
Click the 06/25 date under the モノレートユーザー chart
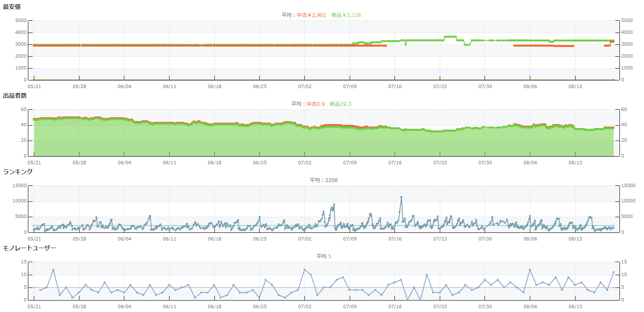[x=260, y=306]
